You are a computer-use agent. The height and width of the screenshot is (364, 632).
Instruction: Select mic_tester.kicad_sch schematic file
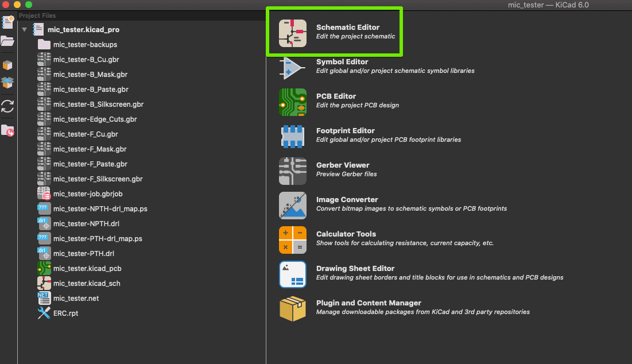click(87, 283)
